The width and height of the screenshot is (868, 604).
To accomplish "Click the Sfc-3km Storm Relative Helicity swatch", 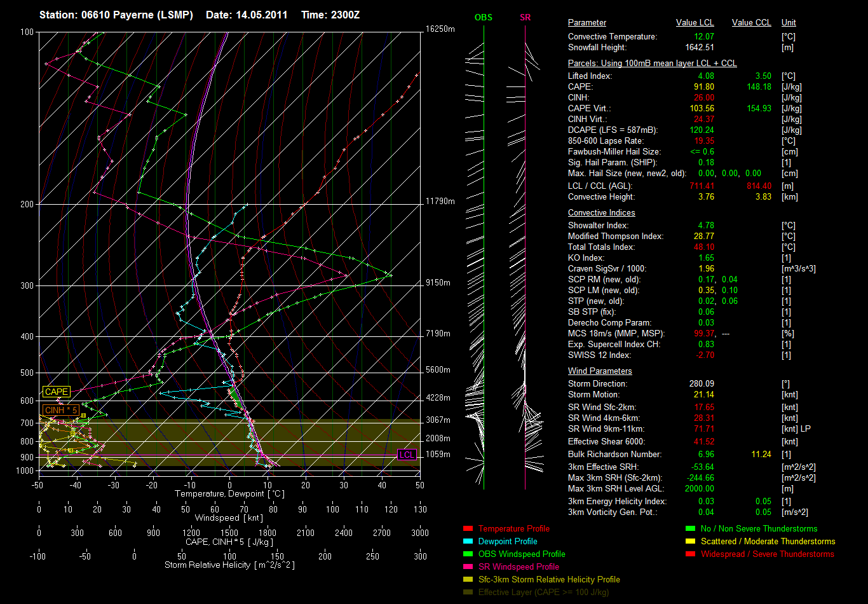I will coord(468,580).
